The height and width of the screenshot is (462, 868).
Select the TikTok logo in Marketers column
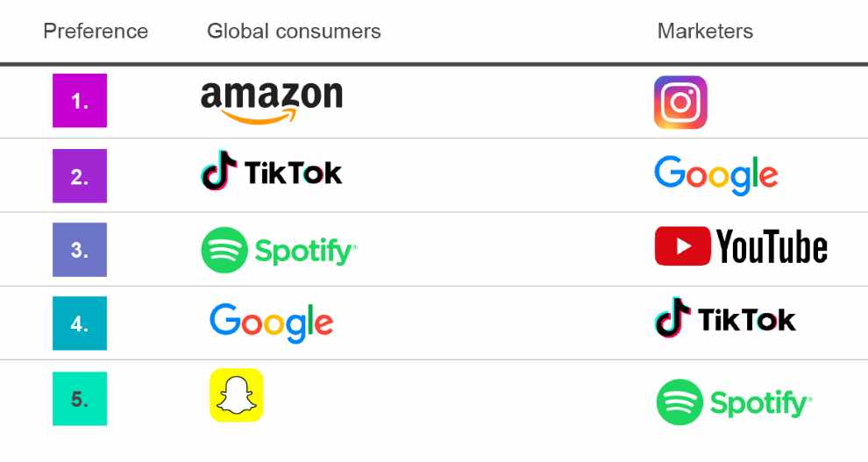click(x=725, y=317)
